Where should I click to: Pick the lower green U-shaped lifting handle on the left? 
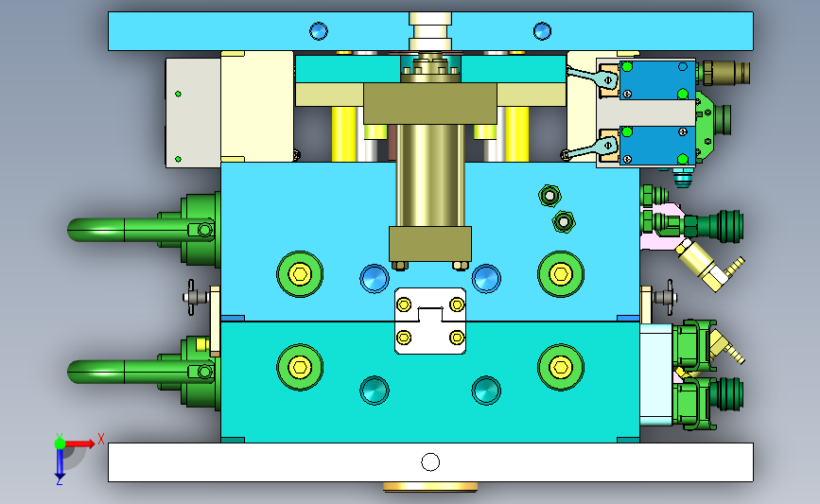point(141,372)
